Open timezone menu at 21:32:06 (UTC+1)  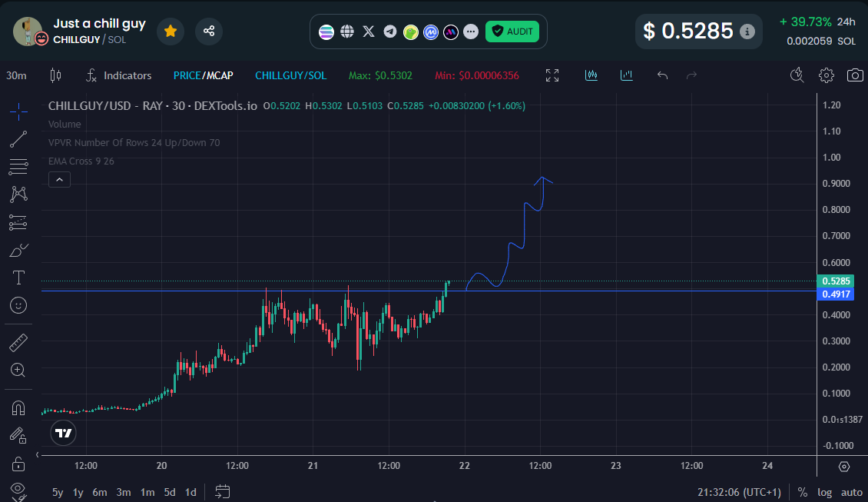[739, 492]
